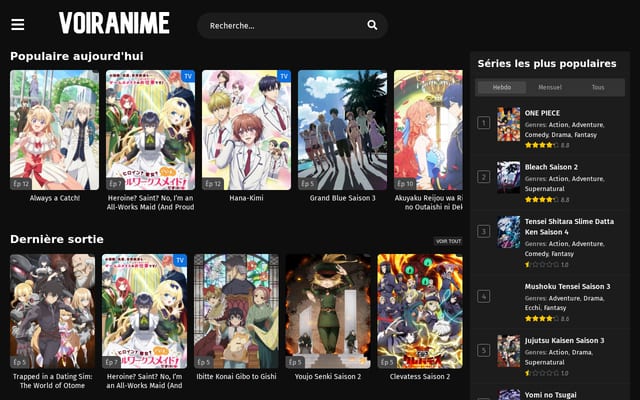
Task: Open the Clevatess Saison 2 poster
Action: (x=420, y=311)
